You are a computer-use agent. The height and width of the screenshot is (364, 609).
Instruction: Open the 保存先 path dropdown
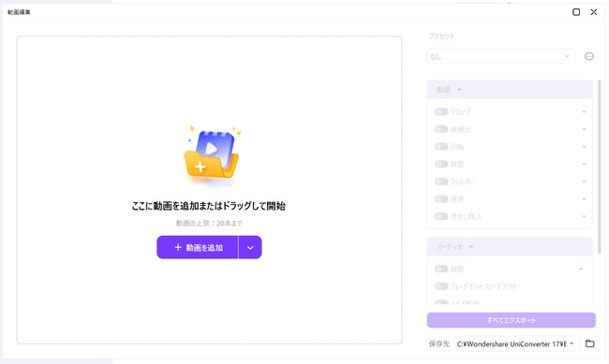point(517,343)
